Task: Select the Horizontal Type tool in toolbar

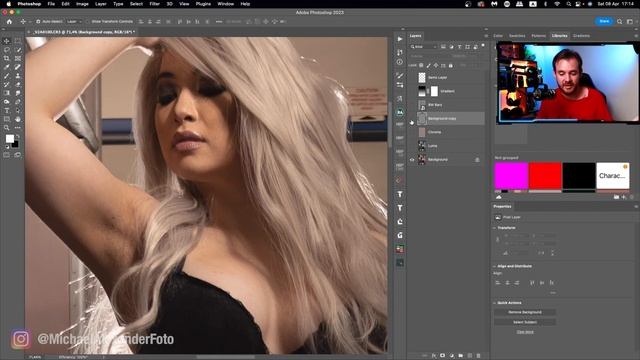Action: (7, 111)
